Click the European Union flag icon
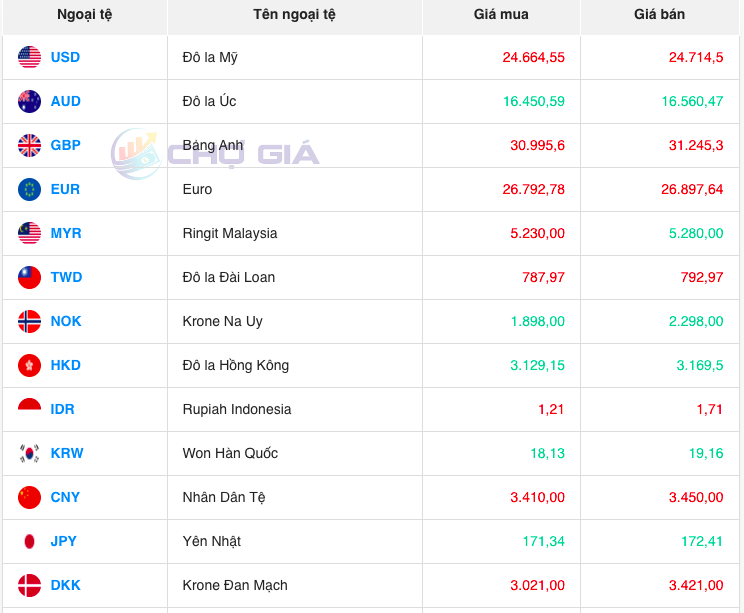744x613 pixels. (29, 189)
